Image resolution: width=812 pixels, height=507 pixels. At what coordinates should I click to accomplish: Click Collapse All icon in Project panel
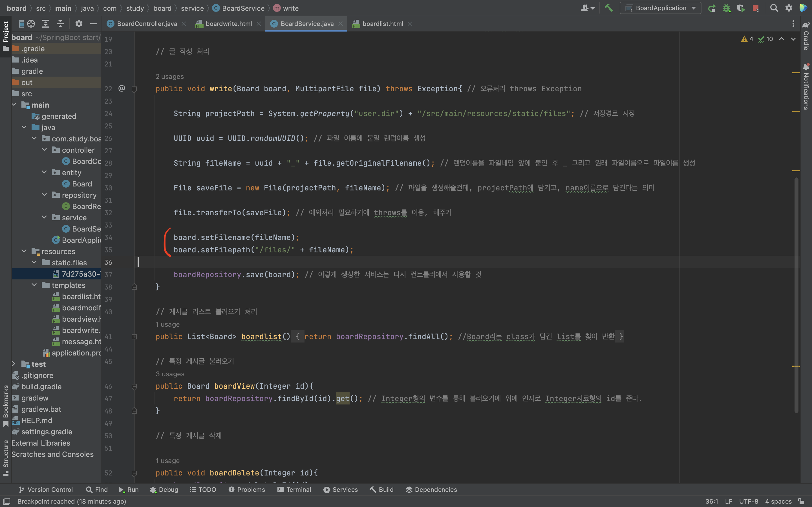tap(60, 24)
